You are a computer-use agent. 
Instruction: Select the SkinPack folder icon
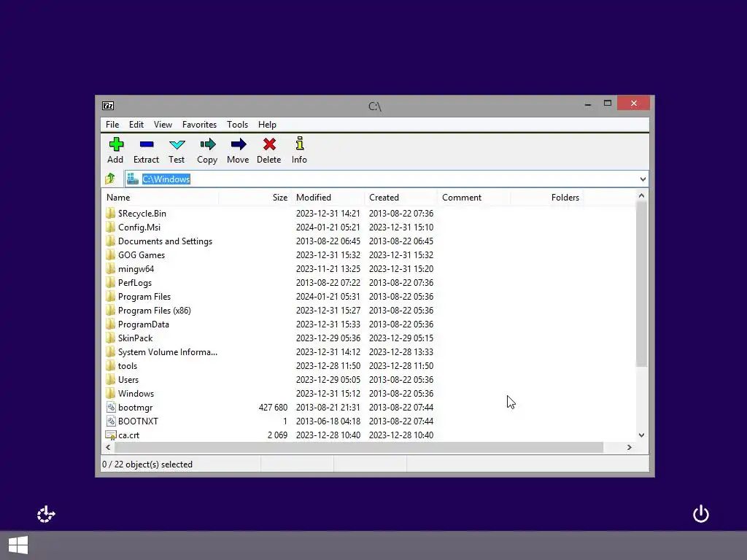[x=111, y=338]
